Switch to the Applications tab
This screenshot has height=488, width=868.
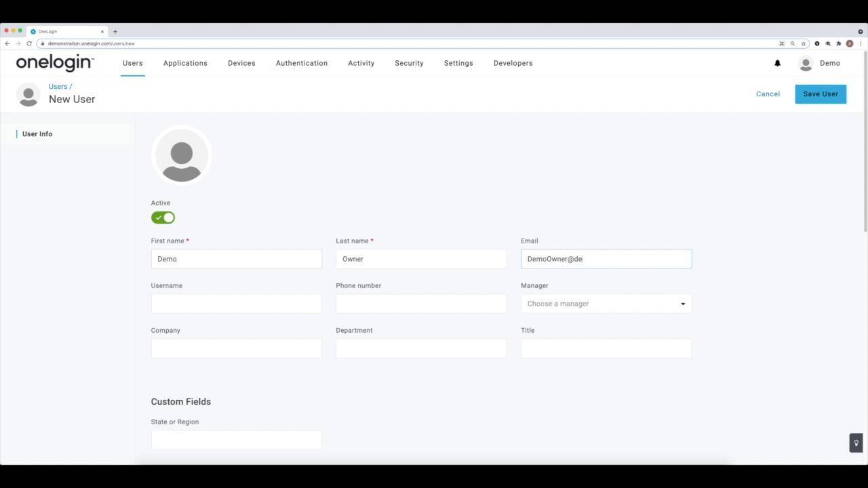point(184,63)
